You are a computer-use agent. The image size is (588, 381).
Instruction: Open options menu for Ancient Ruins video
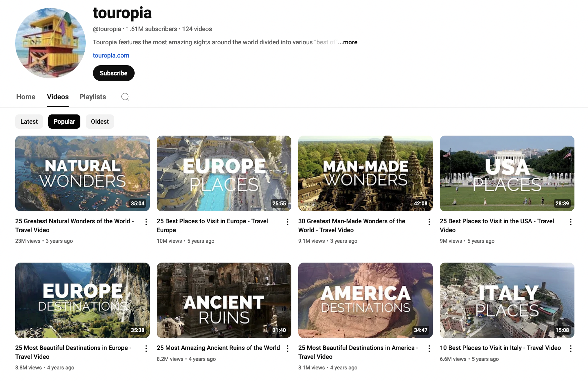tap(288, 349)
